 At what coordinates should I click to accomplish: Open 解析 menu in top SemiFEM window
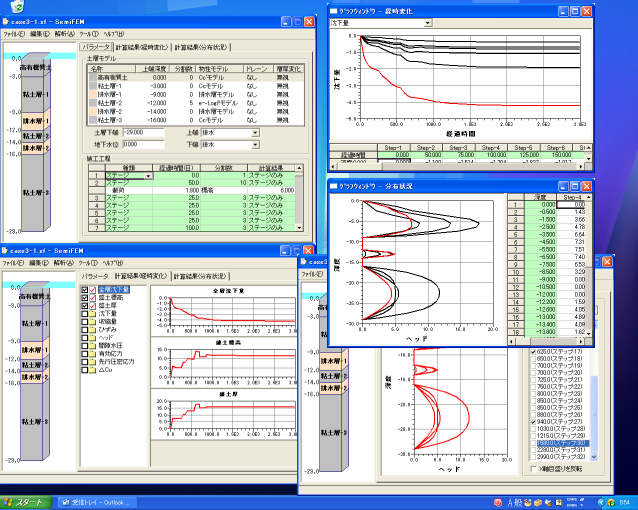pos(65,34)
